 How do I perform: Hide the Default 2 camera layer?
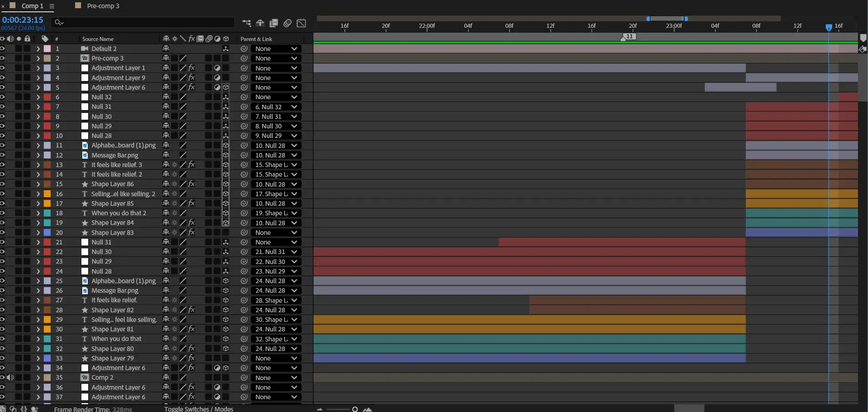click(2, 49)
